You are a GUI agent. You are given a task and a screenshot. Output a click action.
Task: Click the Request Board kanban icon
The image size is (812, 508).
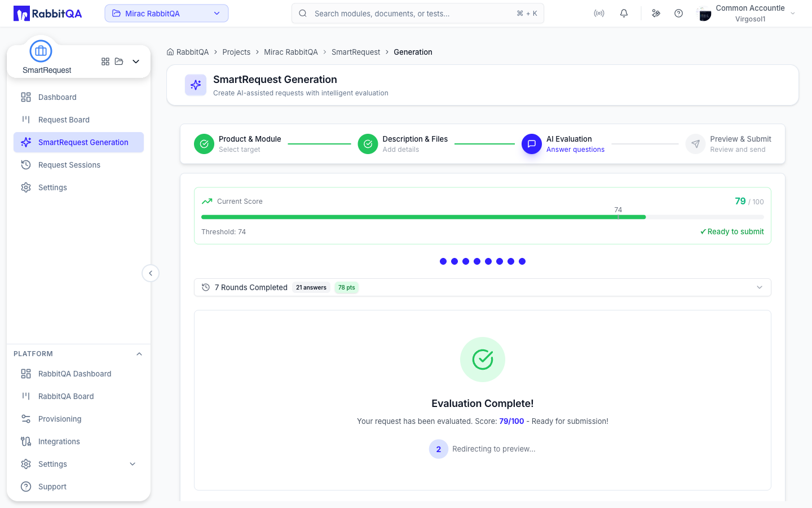[26, 120]
